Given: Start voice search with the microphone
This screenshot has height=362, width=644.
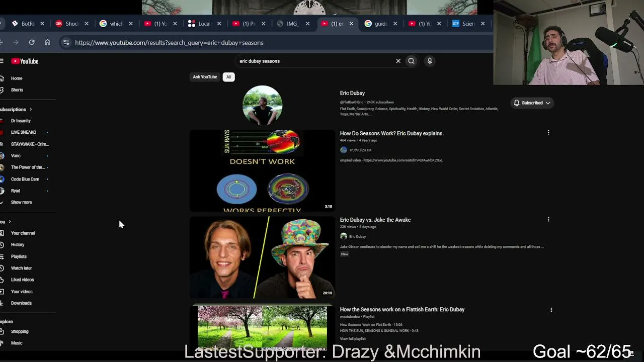Looking at the screenshot, I should 430,61.
